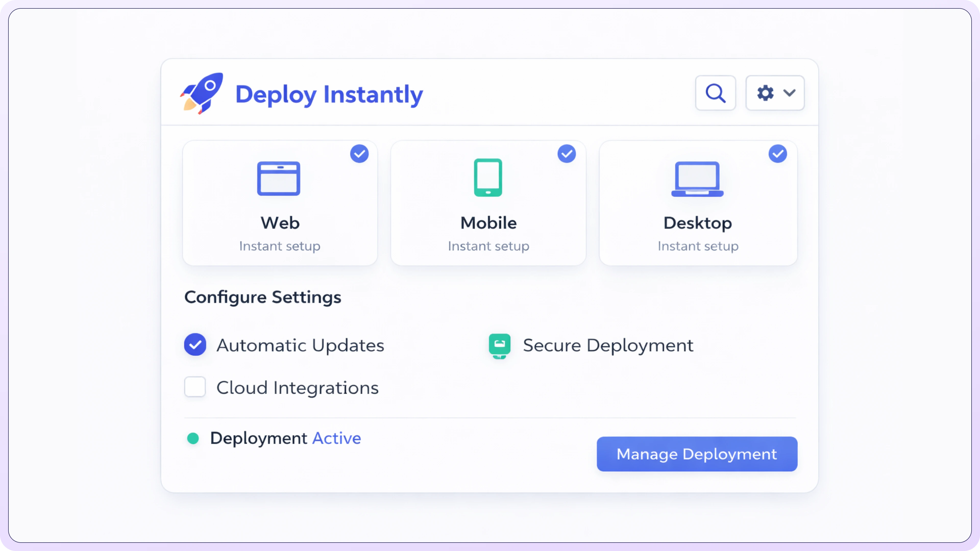This screenshot has height=551, width=980.
Task: Select the Web browser icon
Action: 279,178
